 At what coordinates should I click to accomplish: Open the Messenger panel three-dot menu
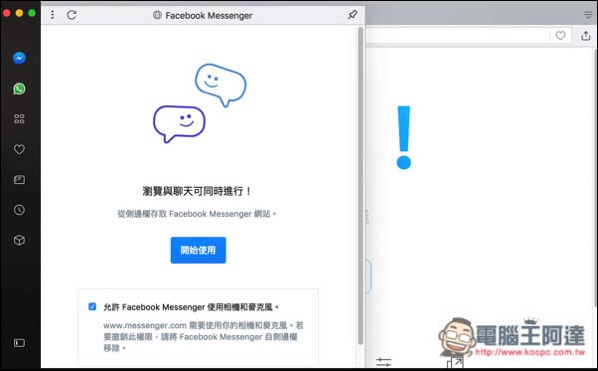(52, 15)
